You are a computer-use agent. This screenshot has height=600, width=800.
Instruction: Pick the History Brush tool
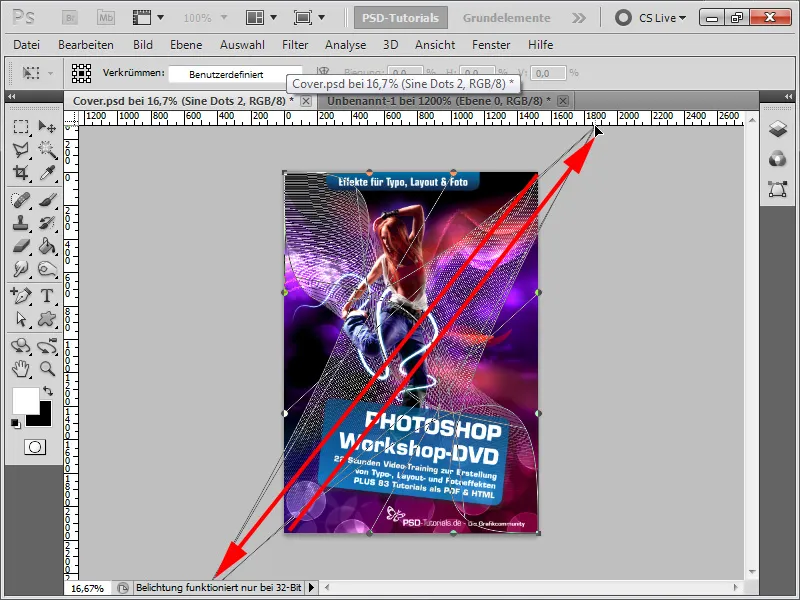point(47,223)
